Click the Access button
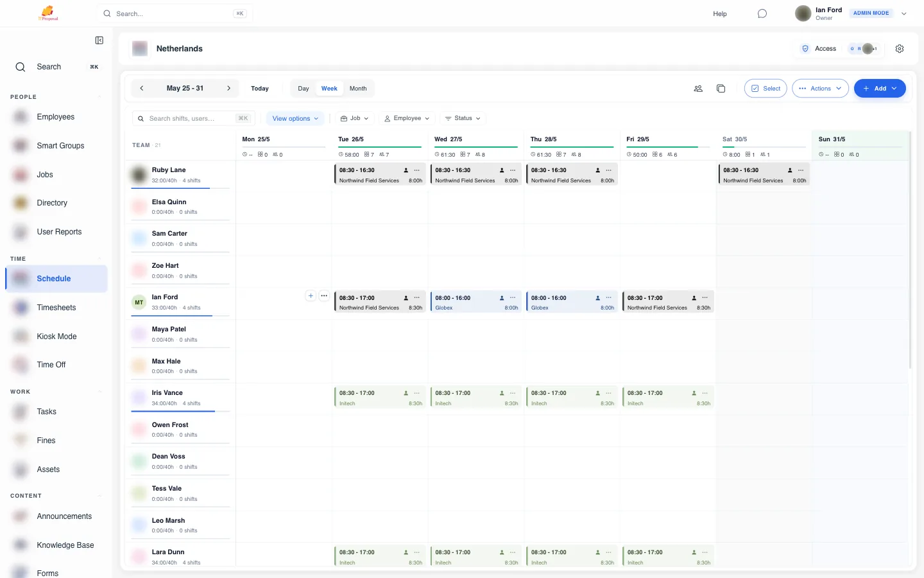Screen dimensions: 924x578 [x=819, y=49]
